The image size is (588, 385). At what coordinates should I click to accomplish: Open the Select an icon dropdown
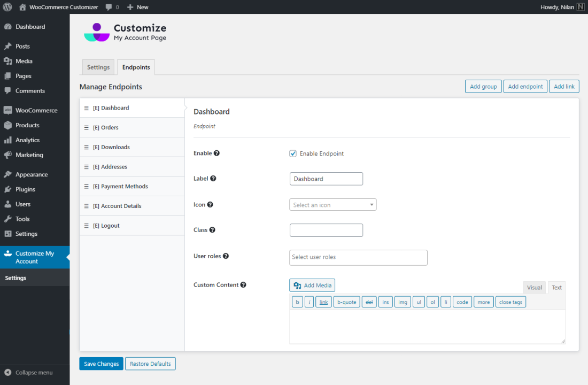tap(332, 204)
